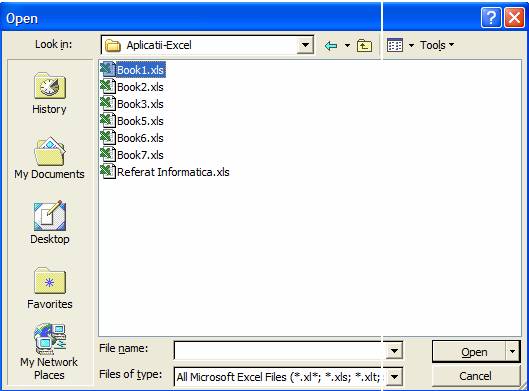Go up one folder level icon
The height and width of the screenshot is (391, 529).
(x=364, y=45)
